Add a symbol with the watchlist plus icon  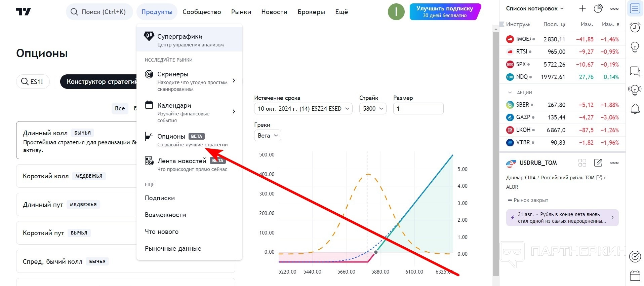click(582, 9)
